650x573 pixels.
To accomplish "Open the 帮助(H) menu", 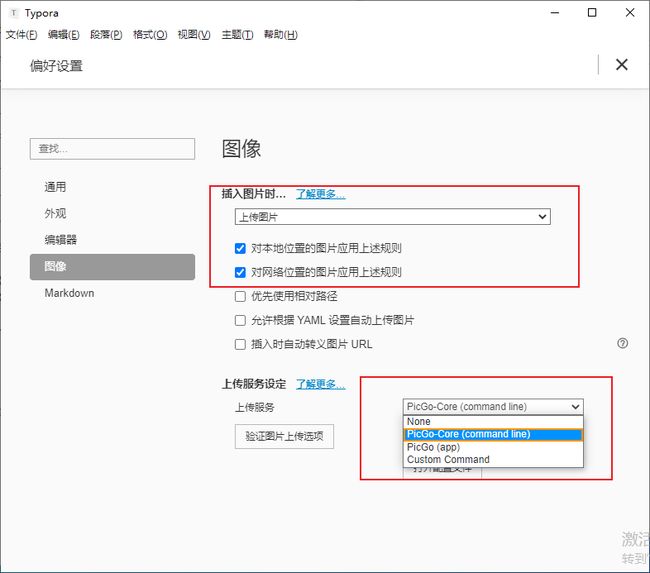I will [x=281, y=34].
